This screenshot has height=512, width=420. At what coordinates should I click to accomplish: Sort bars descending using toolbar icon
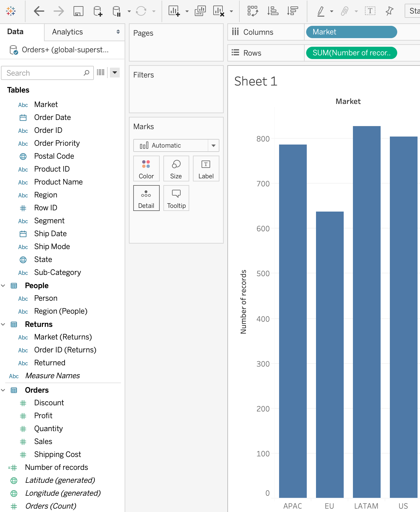tap(292, 11)
